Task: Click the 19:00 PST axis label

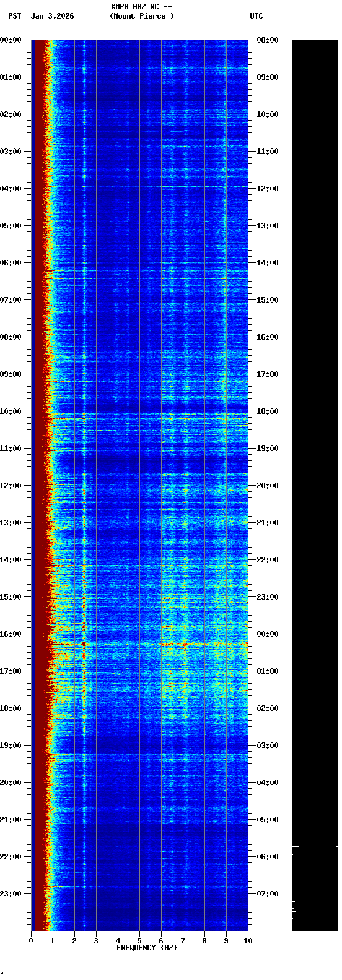Action: click(11, 746)
